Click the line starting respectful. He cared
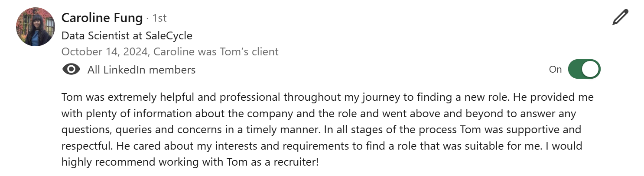644x176 pixels. coord(322,146)
